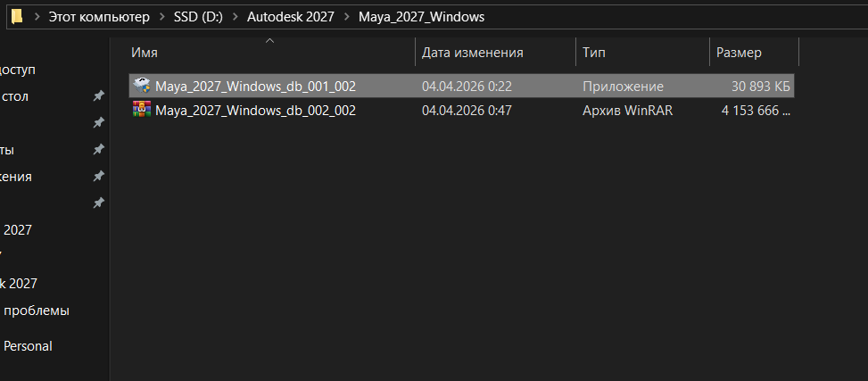Open "Autodesk 2027" breadcrumb segment
Image resolution: width=868 pixels, height=381 pixels.
point(291,17)
